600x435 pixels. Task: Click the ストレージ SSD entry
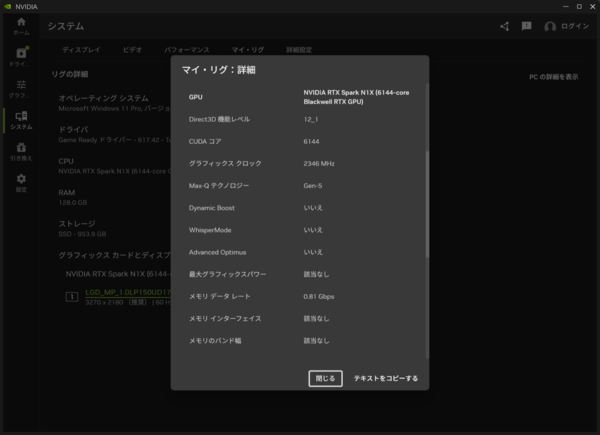point(82,229)
